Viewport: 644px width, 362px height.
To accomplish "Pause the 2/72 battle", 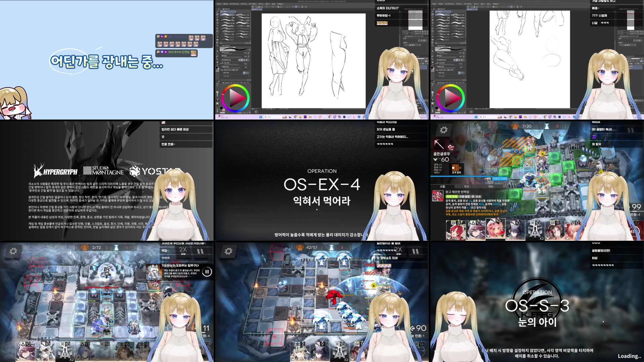I will point(200,251).
